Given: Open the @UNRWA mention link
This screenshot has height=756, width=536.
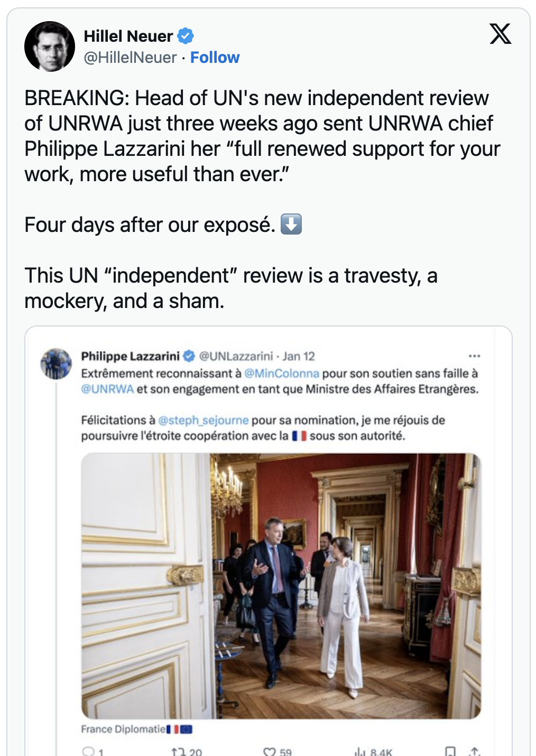Looking at the screenshot, I should click(x=107, y=389).
